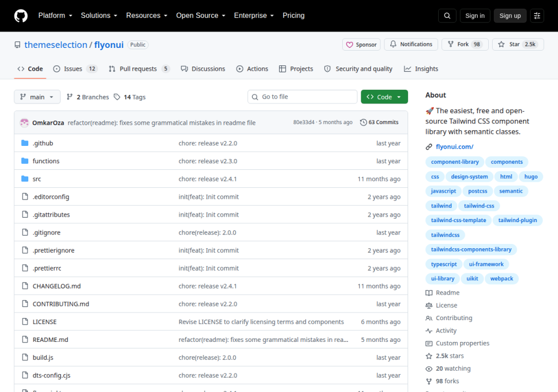558x392 pixels.
Task: Click the .github folder icon
Action: (x=25, y=143)
